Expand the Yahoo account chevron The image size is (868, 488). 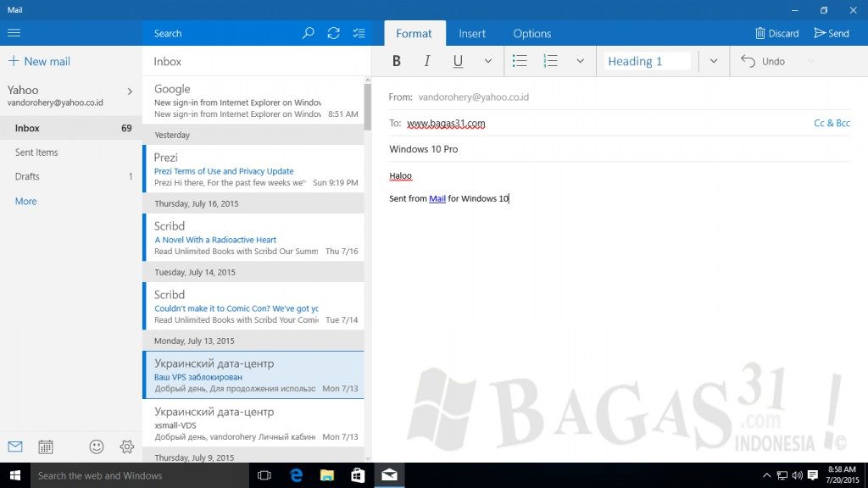[x=130, y=91]
